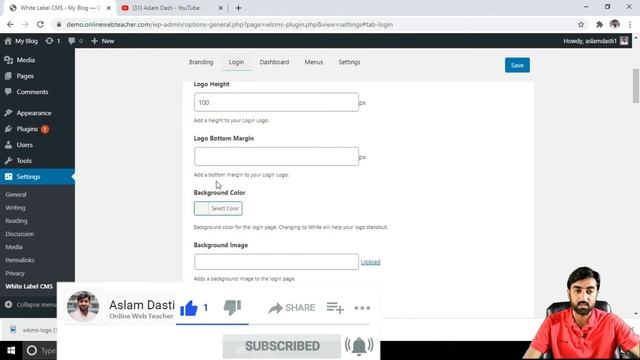Go back in browser history
This screenshot has width=640, height=360.
[10, 24]
